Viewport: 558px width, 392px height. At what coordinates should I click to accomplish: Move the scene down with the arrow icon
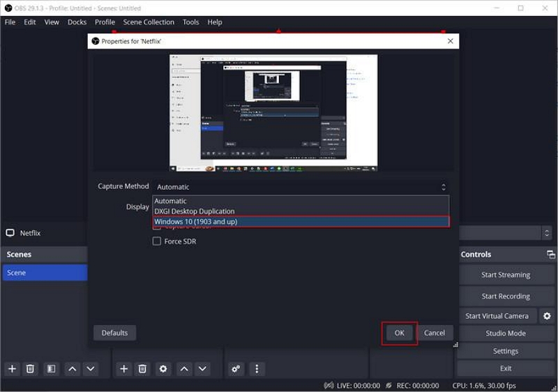coord(91,368)
